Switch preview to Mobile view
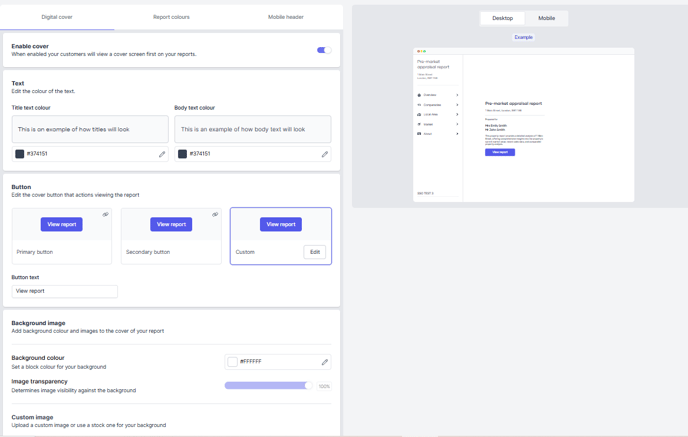The height and width of the screenshot is (437, 688). pos(546,18)
